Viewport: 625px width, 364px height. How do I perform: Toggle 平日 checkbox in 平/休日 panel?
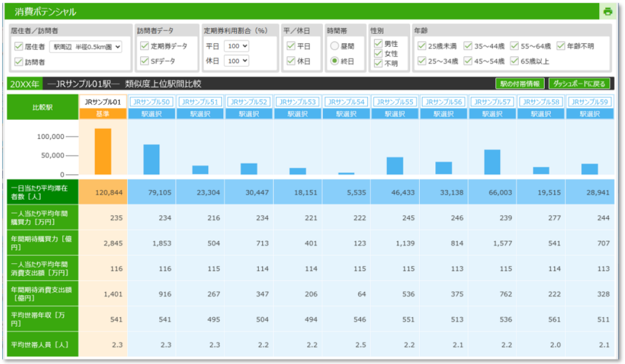(291, 46)
